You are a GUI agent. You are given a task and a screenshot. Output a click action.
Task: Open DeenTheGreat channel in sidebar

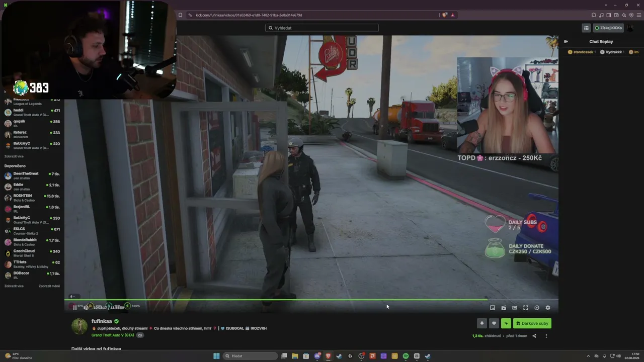[32, 175]
